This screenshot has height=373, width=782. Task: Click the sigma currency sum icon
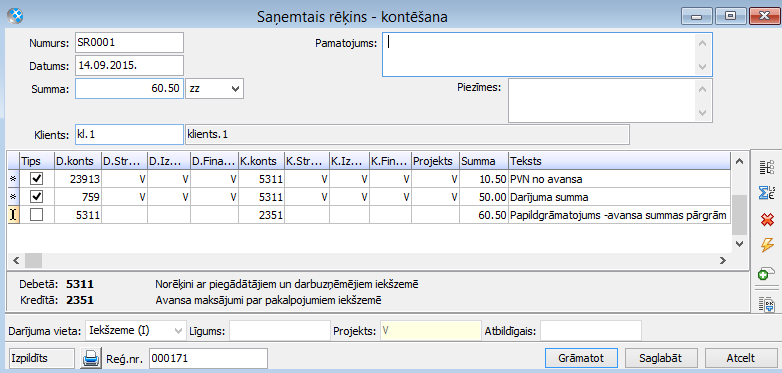click(766, 193)
